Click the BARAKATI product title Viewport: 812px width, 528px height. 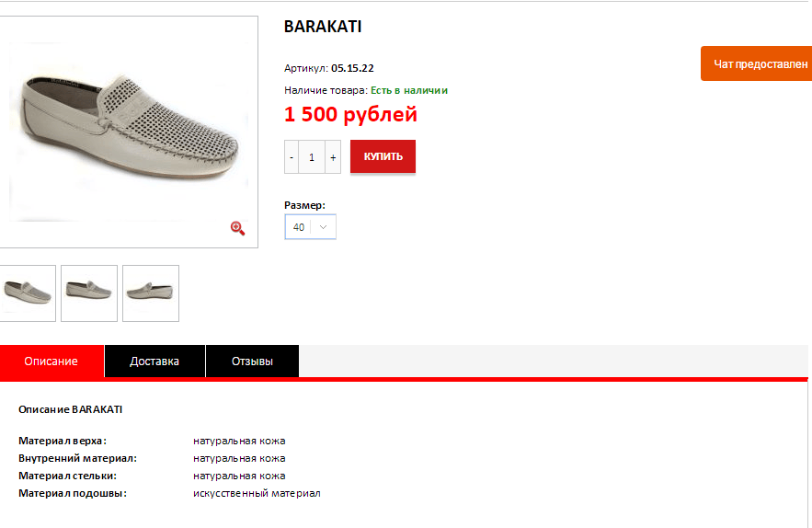323,27
